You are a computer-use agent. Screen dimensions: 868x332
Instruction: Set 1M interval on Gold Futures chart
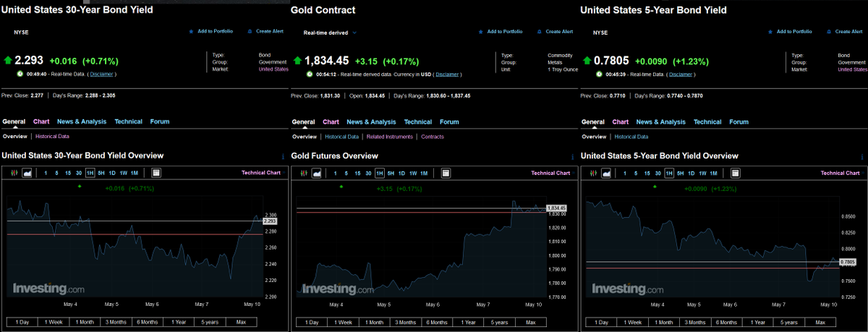(424, 173)
